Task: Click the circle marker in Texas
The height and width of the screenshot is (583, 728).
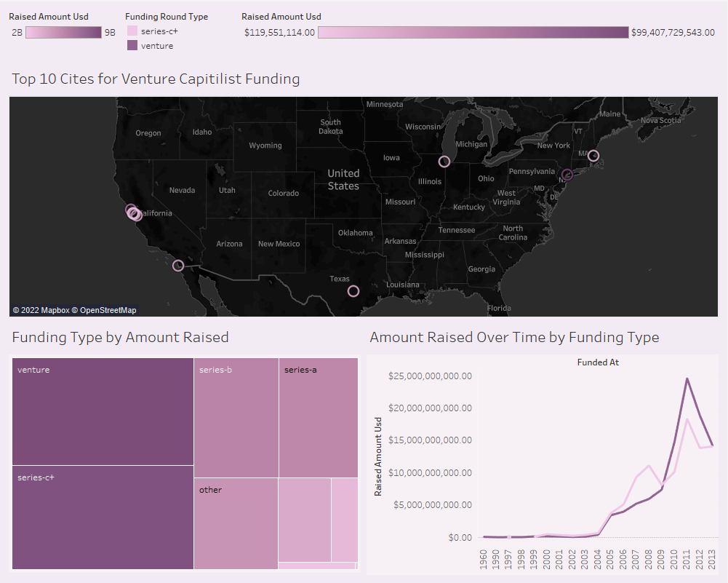Action: click(353, 291)
